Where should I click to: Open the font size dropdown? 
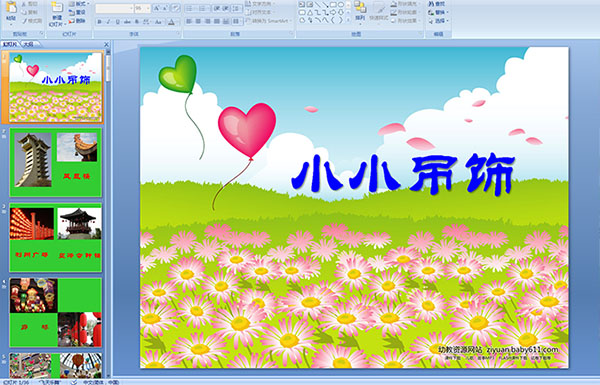tap(148, 8)
